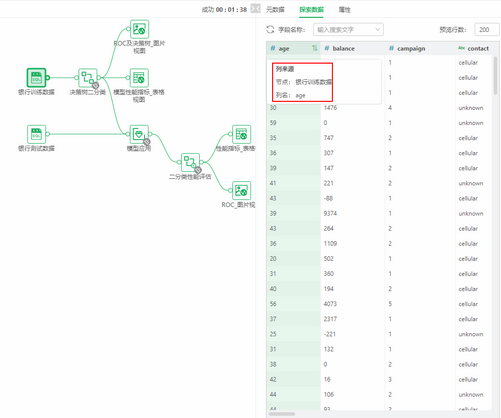This screenshot has width=501, height=418.
Task: Select the 银行测试数据 SQL node
Action: [36, 134]
